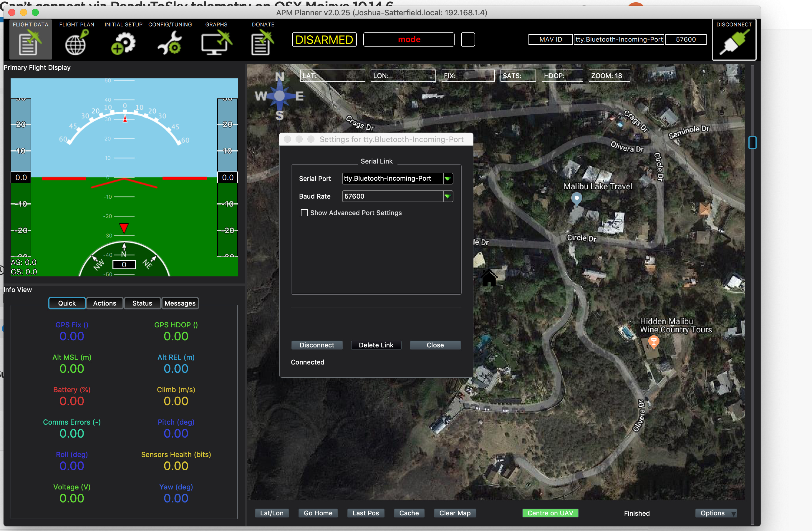Click the green macOS zoom window button
Viewport: 812px width, 531px height.
(36, 13)
